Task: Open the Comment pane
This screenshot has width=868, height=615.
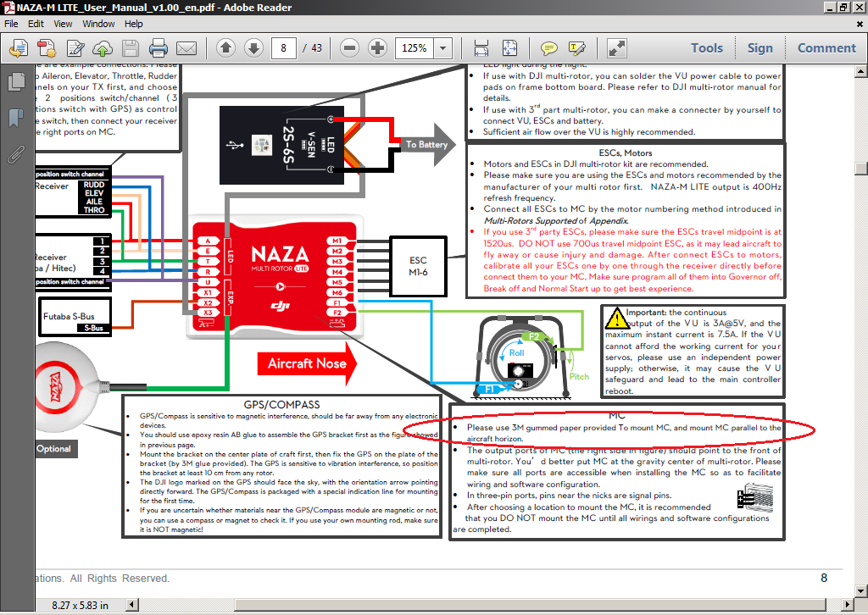Action: [826, 48]
